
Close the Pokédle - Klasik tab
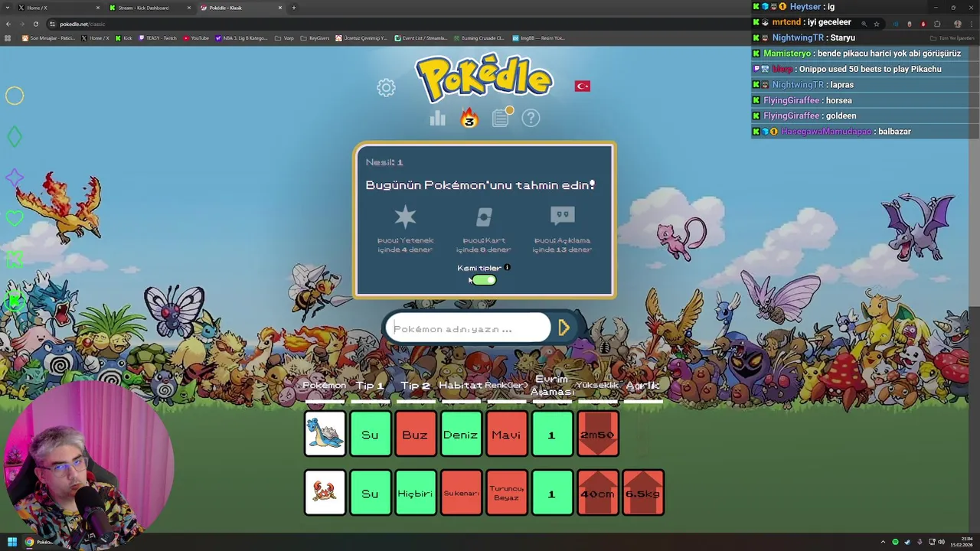point(280,8)
